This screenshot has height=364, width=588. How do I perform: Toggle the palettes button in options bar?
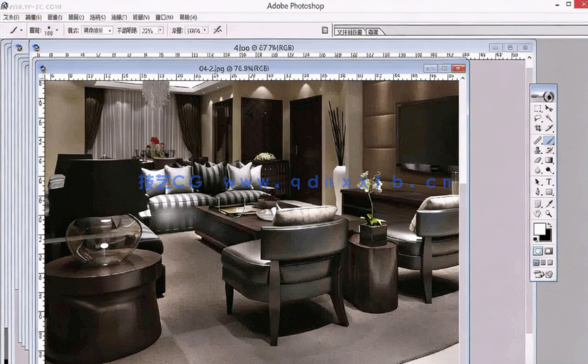click(x=325, y=30)
